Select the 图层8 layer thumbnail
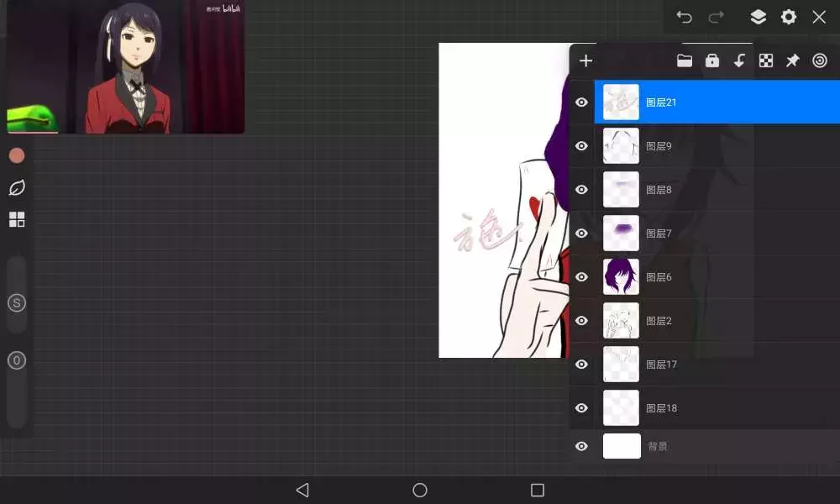 click(x=621, y=190)
